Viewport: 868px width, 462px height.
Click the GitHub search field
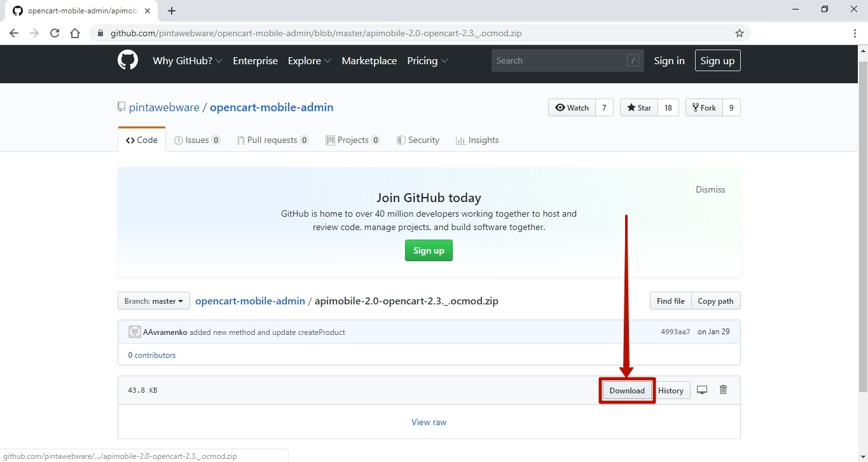click(x=560, y=61)
